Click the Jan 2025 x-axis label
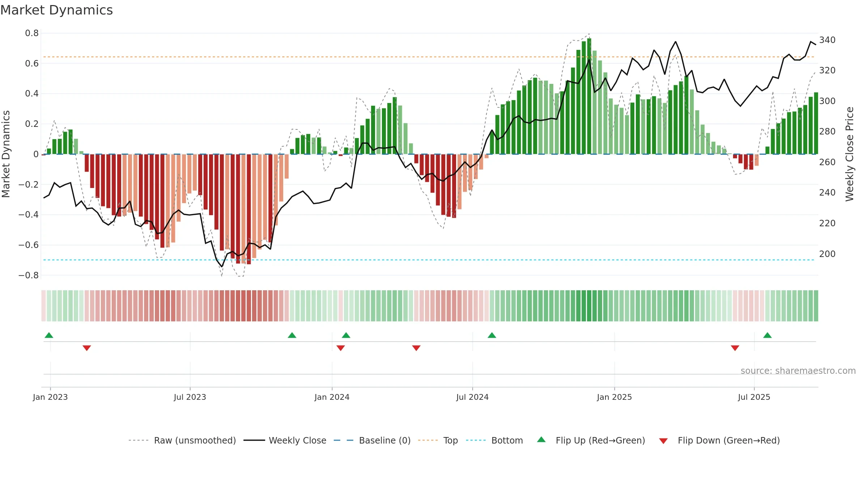 pyautogui.click(x=614, y=397)
